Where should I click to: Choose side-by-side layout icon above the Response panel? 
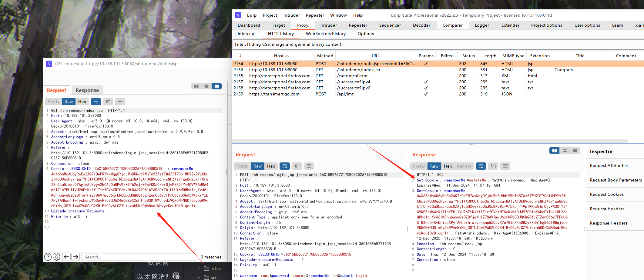[555, 151]
